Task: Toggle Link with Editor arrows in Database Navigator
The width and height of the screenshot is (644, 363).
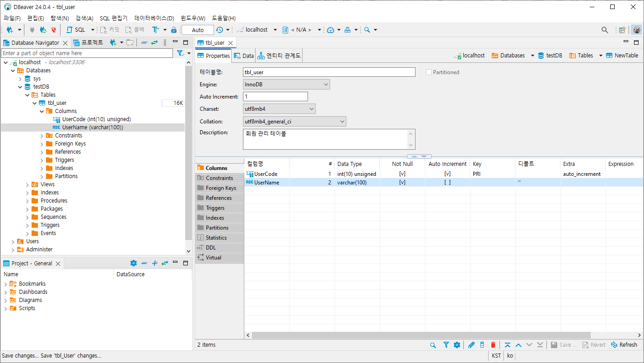Action: (154, 42)
